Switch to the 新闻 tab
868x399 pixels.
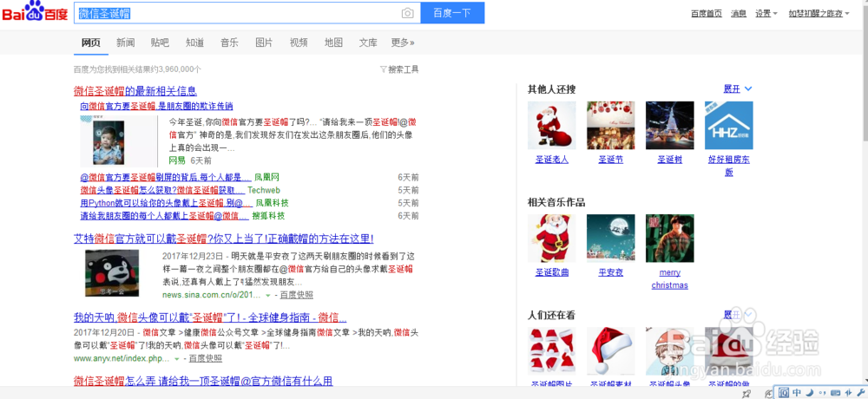click(x=126, y=43)
